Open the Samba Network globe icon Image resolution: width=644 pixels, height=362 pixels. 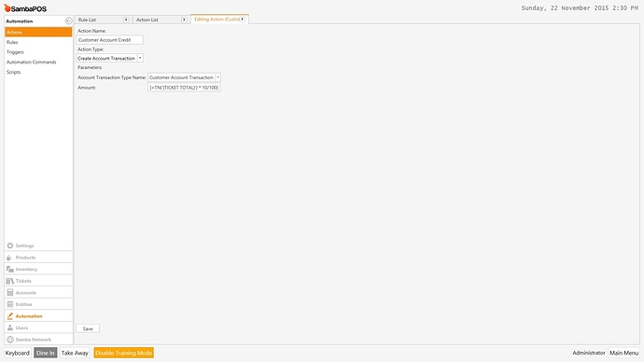click(x=10, y=340)
